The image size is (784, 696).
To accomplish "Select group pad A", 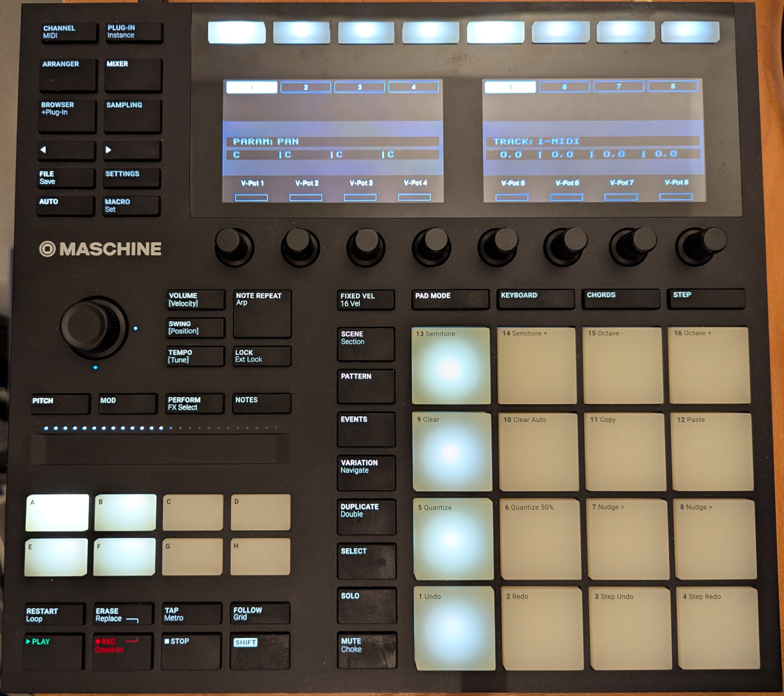I will (x=57, y=513).
